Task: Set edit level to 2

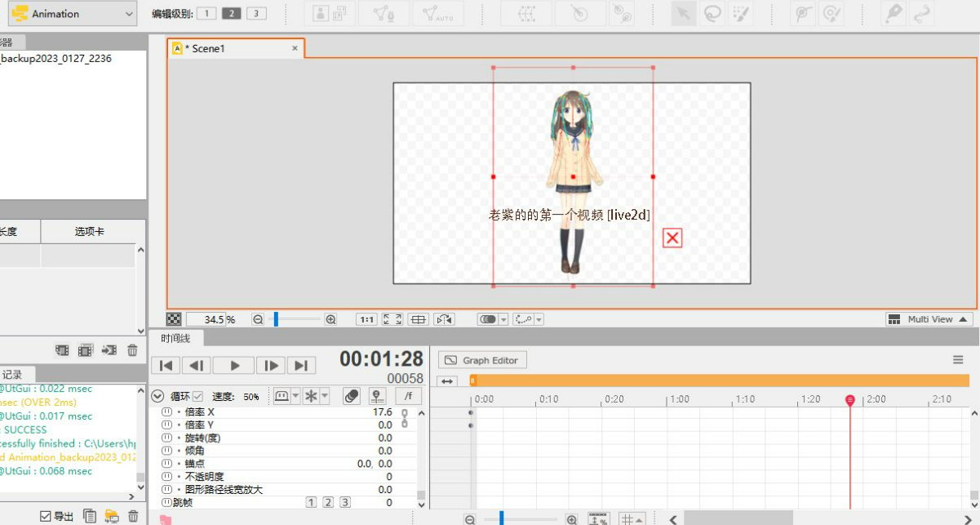Action: pyautogui.click(x=231, y=13)
